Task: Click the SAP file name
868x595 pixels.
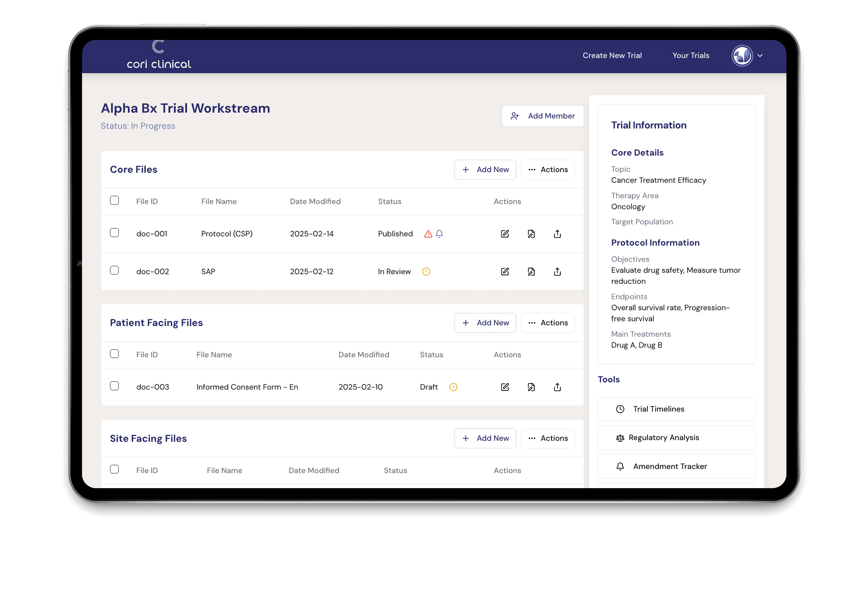Action: 208,272
